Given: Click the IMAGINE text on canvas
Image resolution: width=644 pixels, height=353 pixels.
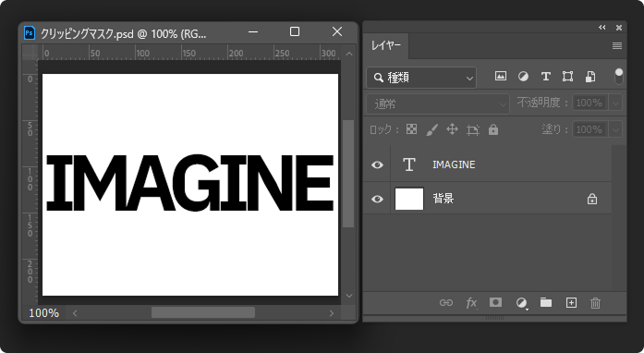Looking at the screenshot, I should (x=189, y=183).
